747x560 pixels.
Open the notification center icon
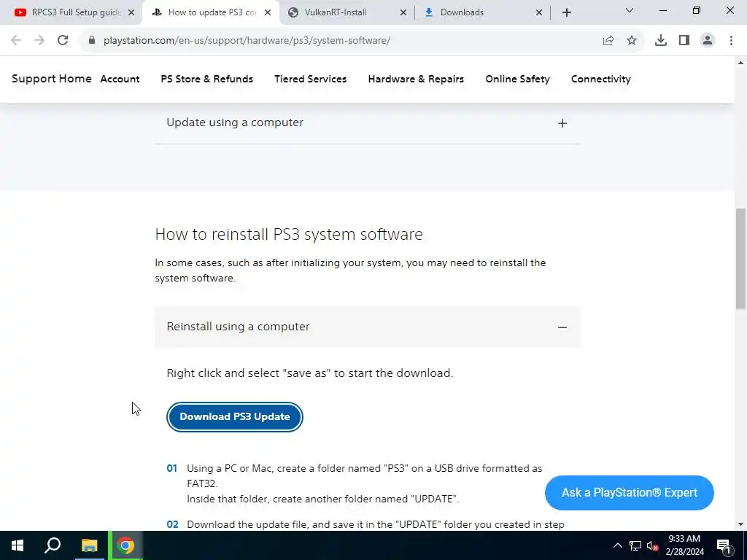tap(724, 545)
